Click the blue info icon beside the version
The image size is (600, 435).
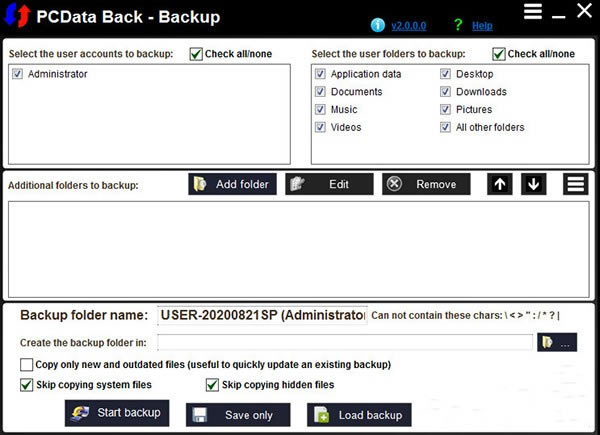coord(378,25)
